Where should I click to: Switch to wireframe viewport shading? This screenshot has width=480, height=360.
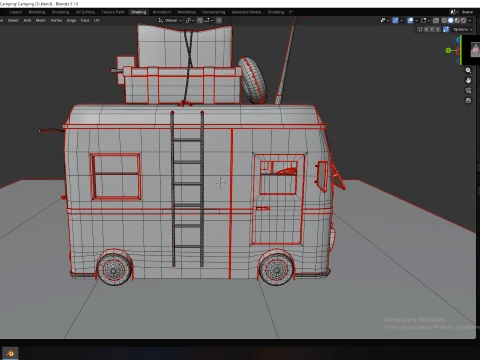pos(444,20)
